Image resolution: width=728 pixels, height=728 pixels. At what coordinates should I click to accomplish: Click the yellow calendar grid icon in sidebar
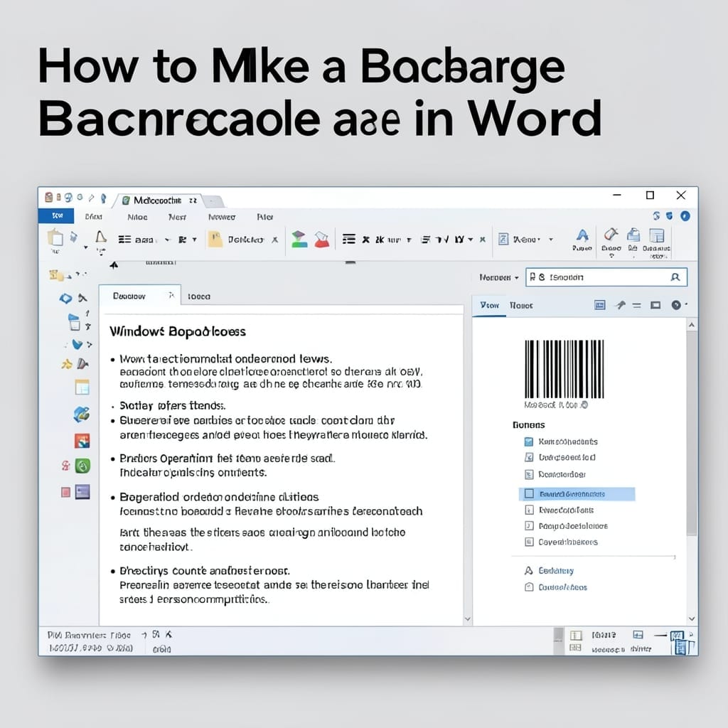(82, 387)
